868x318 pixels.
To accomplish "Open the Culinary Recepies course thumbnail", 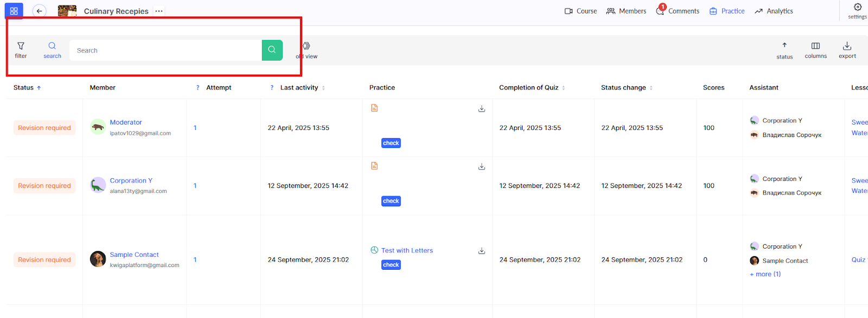I will [x=67, y=11].
